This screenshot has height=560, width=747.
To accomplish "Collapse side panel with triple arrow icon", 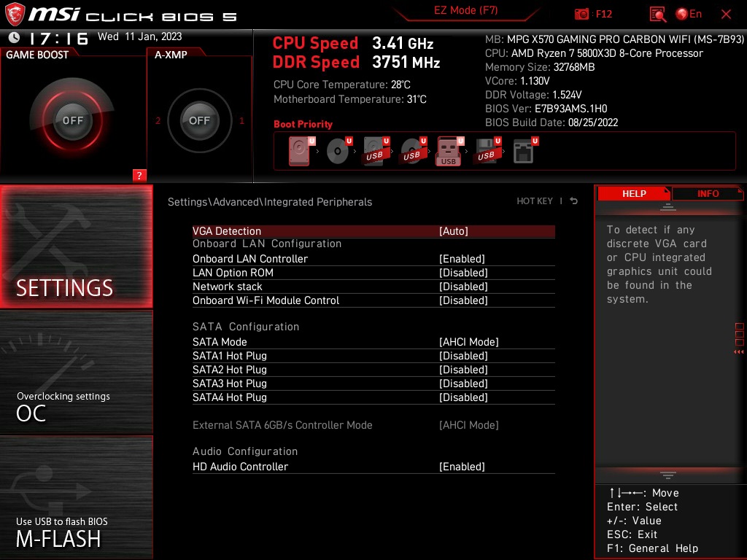I will click(738, 352).
